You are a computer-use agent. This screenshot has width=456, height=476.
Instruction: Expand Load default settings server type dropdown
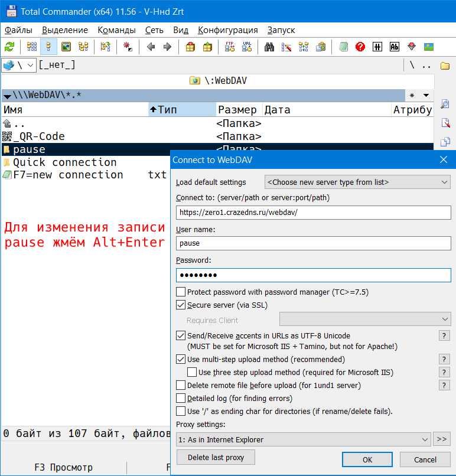[357, 182]
